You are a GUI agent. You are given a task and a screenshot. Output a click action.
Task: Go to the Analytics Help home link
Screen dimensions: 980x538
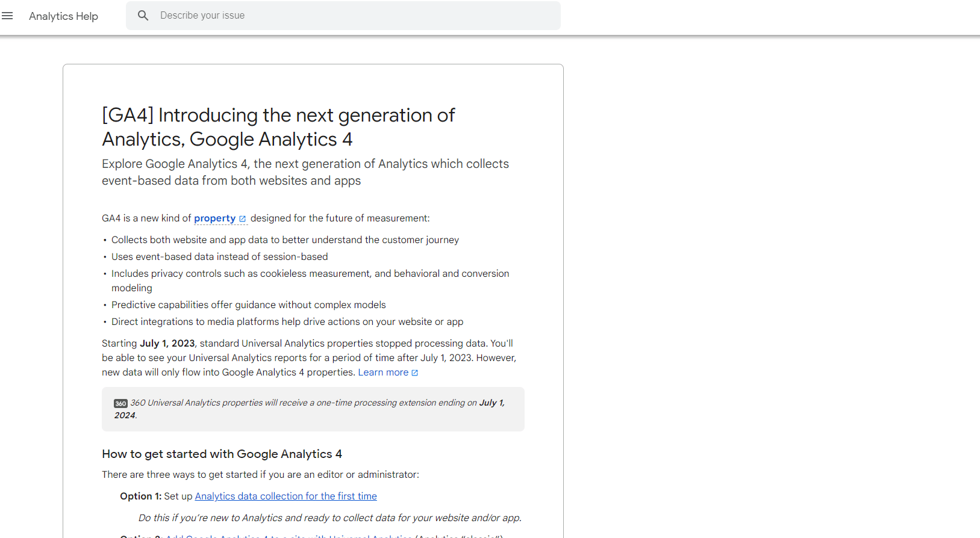click(x=63, y=16)
